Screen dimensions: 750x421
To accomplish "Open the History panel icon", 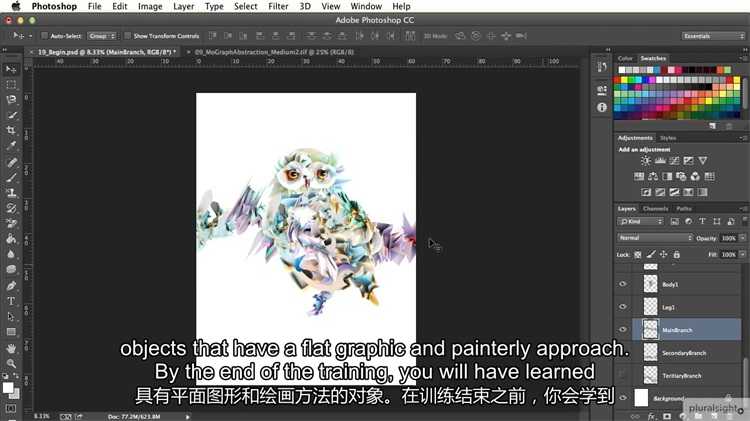I will click(x=602, y=67).
